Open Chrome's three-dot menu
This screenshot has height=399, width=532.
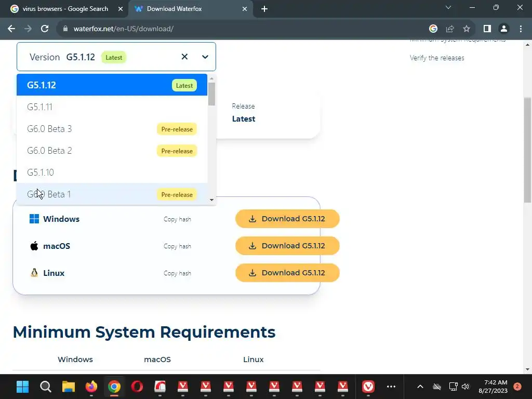pyautogui.click(x=521, y=29)
